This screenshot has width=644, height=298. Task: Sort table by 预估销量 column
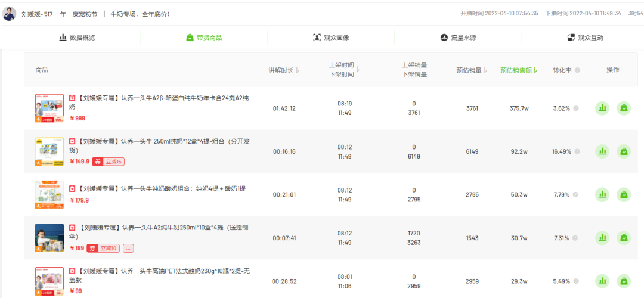coord(472,70)
